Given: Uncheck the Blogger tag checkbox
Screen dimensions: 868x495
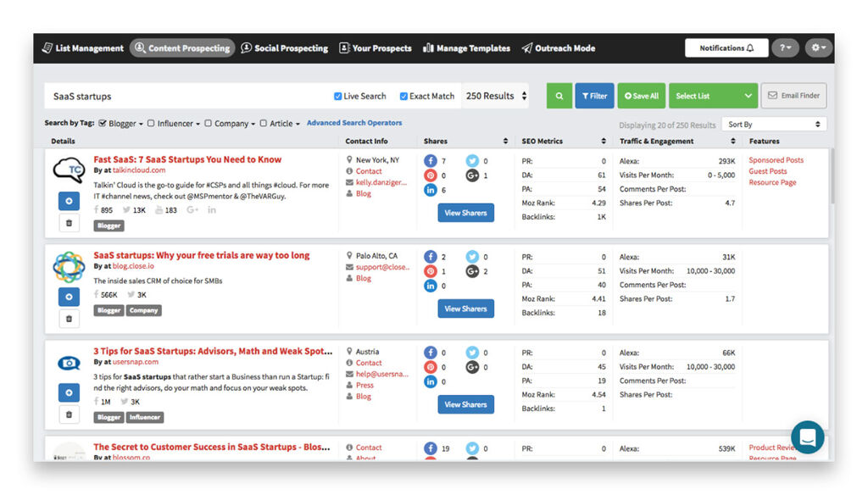Looking at the screenshot, I should point(103,124).
